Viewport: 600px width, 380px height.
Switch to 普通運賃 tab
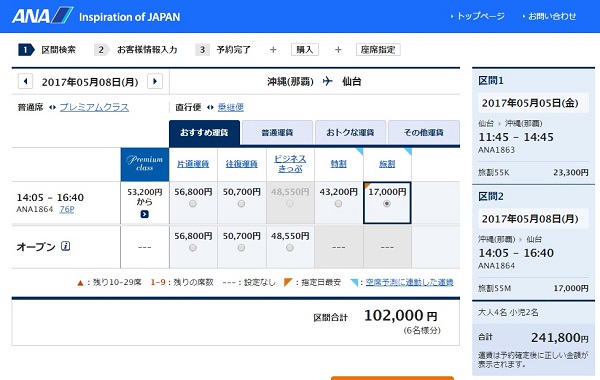coord(277,133)
